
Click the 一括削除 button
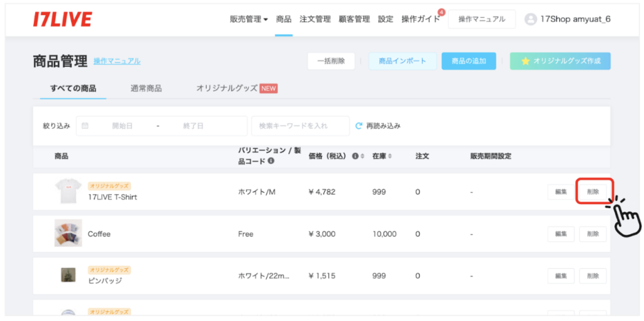pyautogui.click(x=331, y=61)
